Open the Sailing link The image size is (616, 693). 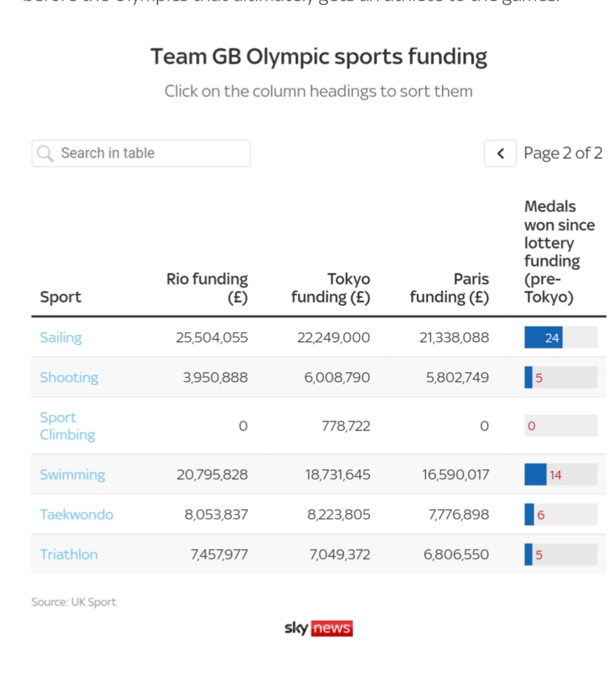pyautogui.click(x=61, y=337)
